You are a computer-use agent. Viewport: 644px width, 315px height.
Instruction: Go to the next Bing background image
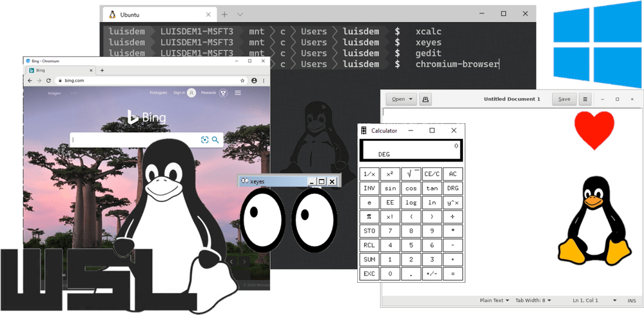[x=244, y=261]
